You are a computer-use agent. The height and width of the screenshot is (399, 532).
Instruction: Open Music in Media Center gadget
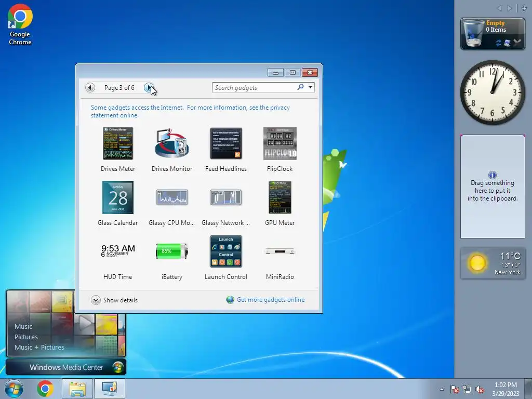[23, 326]
